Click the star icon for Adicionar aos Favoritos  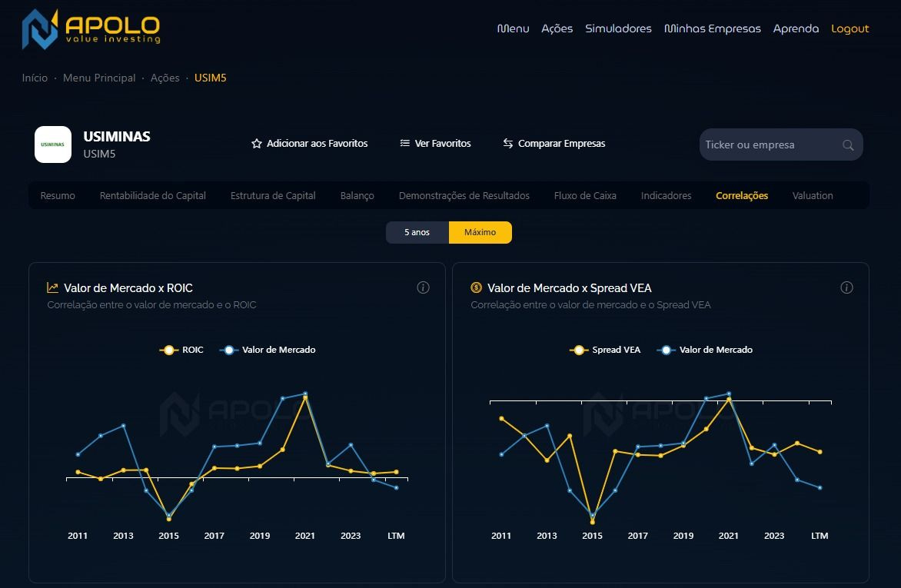pyautogui.click(x=256, y=144)
